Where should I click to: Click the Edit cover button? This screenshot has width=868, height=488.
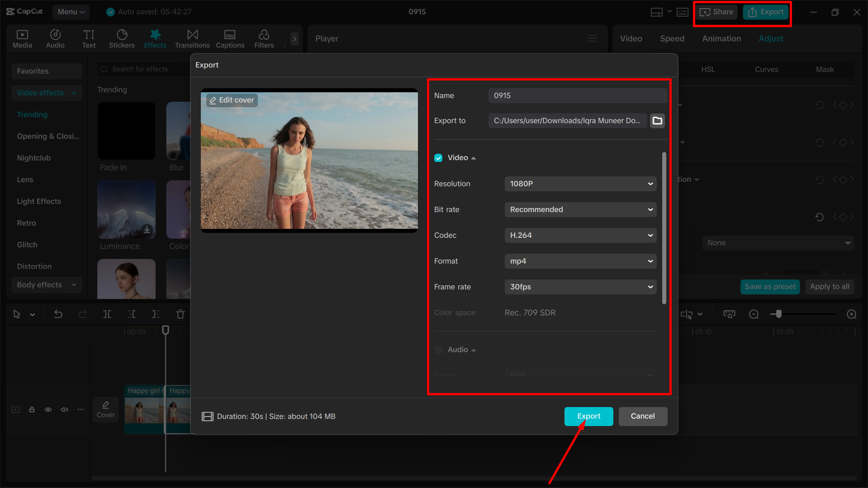(231, 100)
